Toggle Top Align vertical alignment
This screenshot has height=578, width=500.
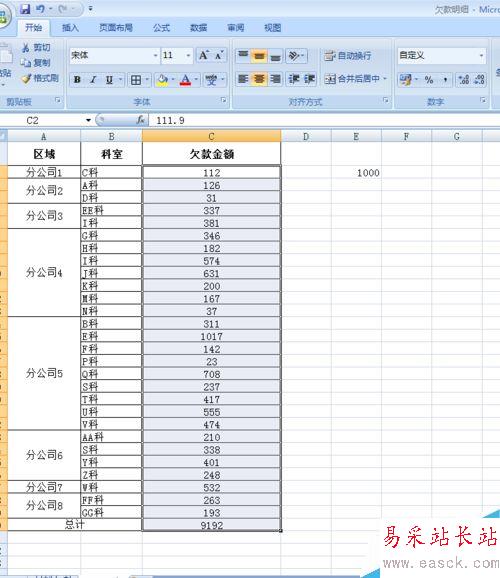tap(243, 55)
